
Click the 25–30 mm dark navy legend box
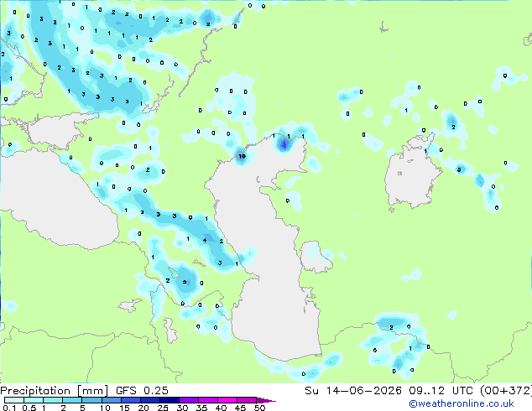(170, 400)
